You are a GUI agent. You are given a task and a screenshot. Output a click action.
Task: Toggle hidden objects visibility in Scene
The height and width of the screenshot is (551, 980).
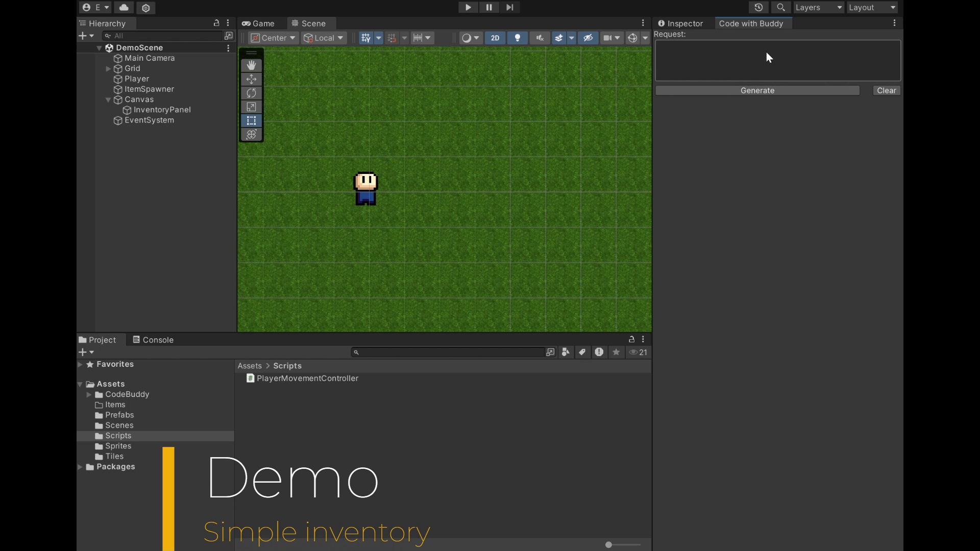[x=588, y=38]
